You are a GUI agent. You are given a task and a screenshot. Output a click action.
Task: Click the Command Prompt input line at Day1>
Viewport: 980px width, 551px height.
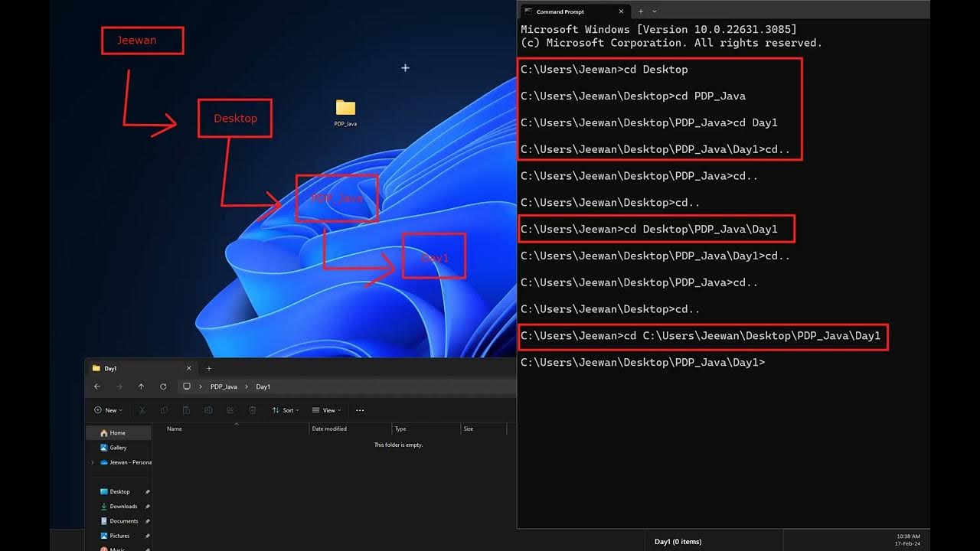tap(643, 362)
